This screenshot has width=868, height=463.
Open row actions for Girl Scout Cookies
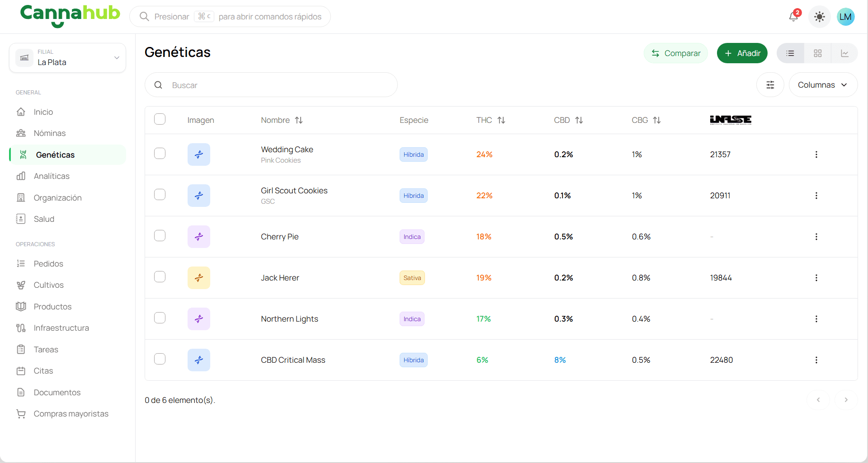pos(816,196)
